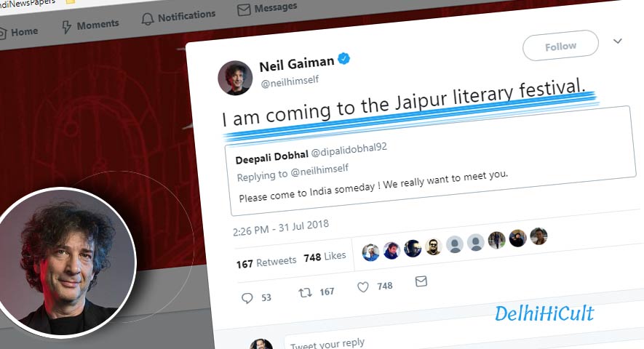Click the reply speech-bubble icon
Viewport: 644px width, 349px height.
(247, 297)
